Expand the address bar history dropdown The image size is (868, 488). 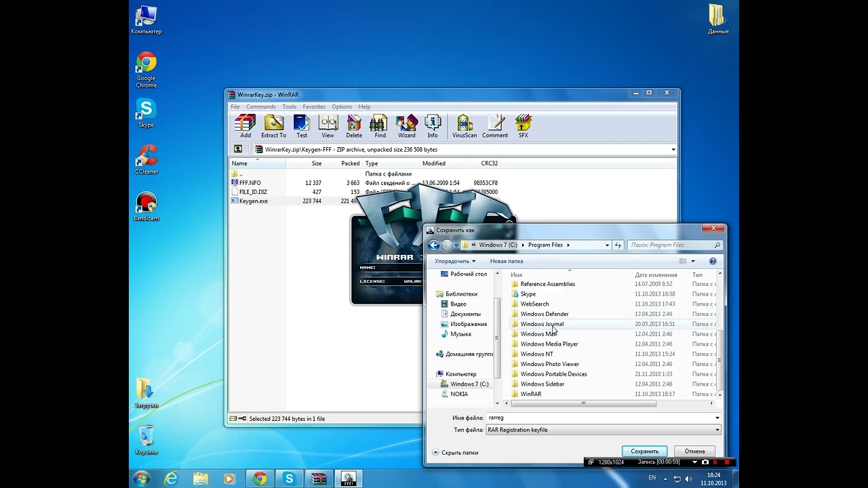pos(607,245)
